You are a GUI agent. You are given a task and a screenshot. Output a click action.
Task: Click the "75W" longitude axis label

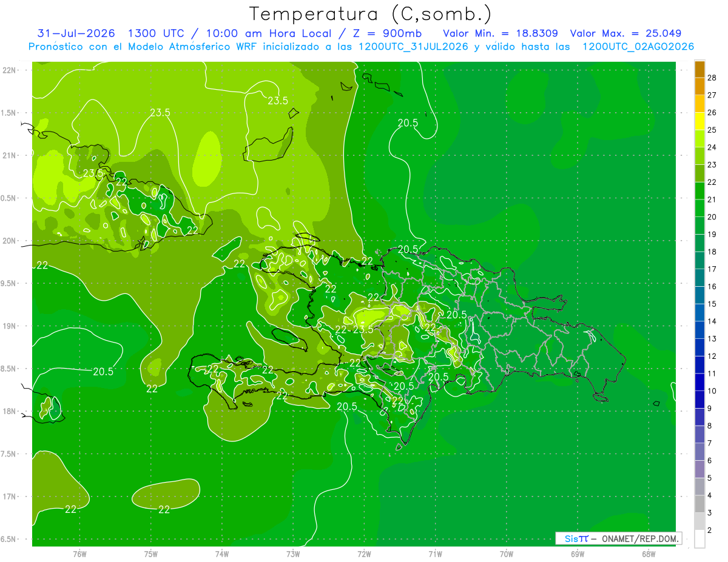(x=151, y=554)
